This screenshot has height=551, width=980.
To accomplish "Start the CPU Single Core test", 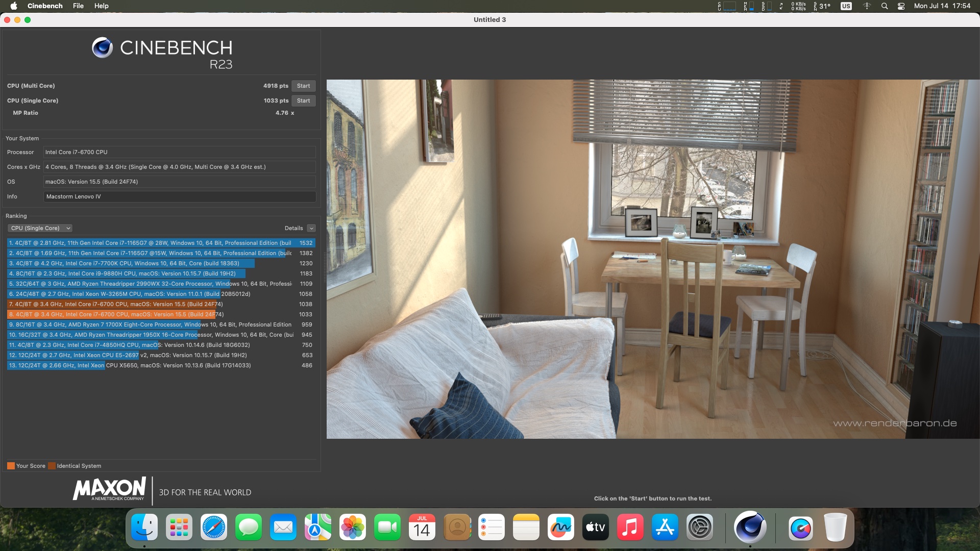I will pos(303,101).
